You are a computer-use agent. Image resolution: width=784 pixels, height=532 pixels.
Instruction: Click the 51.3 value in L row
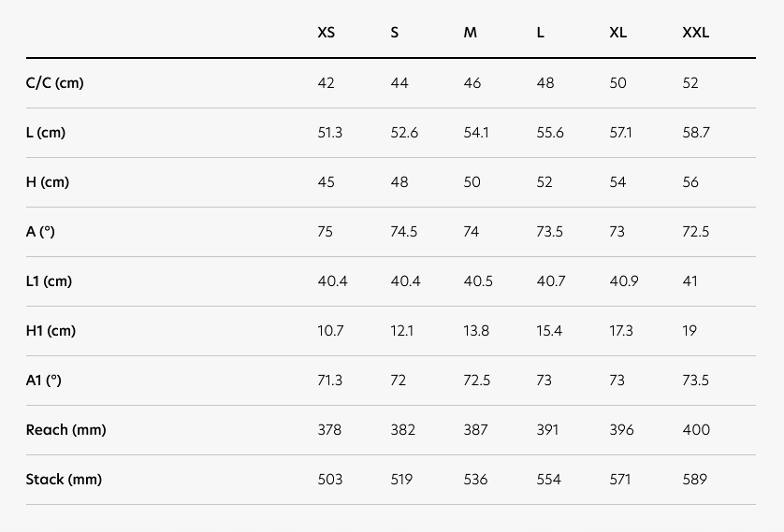[x=330, y=133]
